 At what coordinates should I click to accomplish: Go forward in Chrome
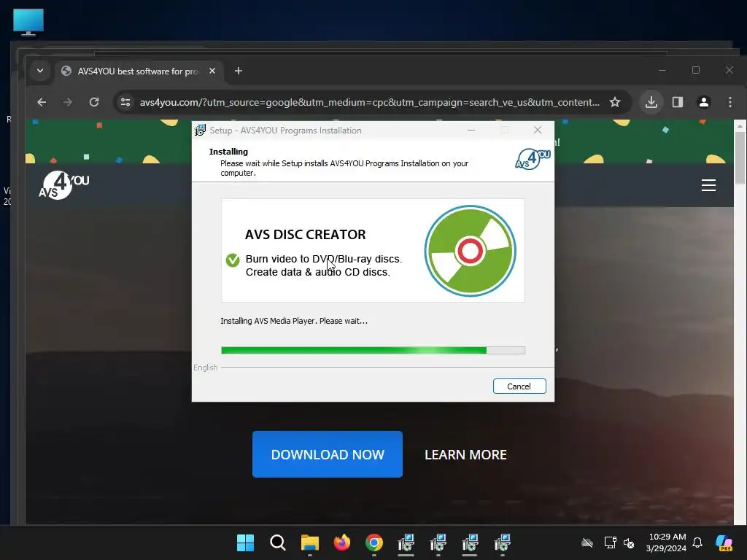click(68, 102)
